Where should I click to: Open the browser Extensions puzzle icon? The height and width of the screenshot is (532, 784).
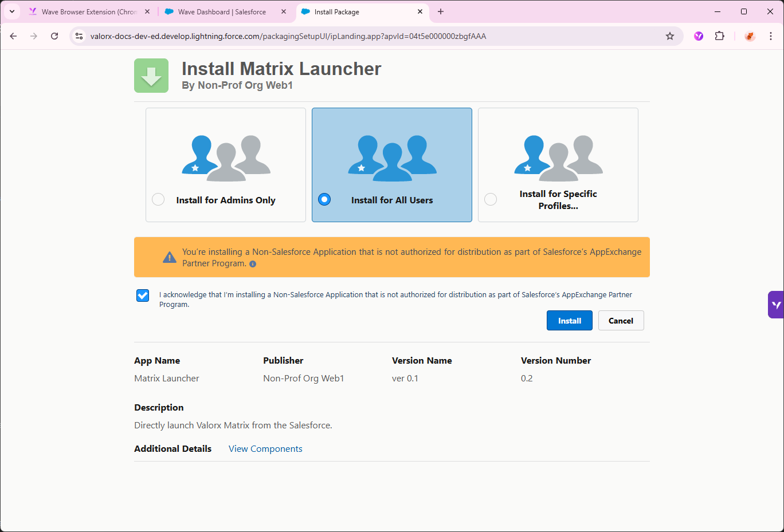pyautogui.click(x=720, y=36)
